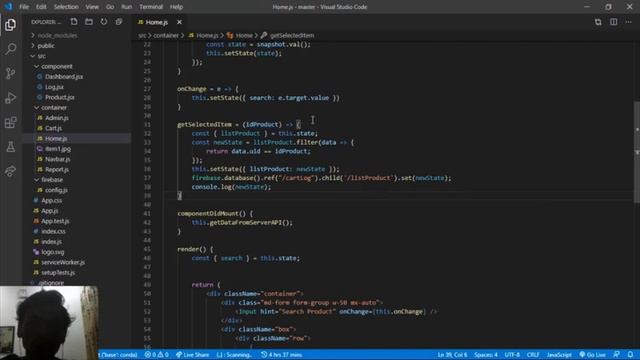
Task: Click the 4 hrs 37 mins time tracker
Action: [282, 355]
